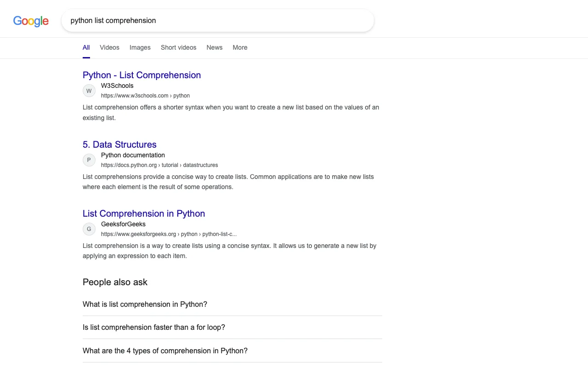
Task: Click the W3Schools site name
Action: (117, 86)
